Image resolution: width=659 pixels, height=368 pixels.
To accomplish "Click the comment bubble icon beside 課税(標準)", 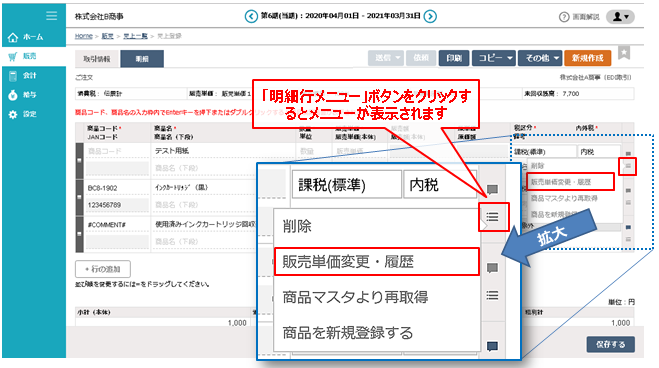I will (x=492, y=189).
